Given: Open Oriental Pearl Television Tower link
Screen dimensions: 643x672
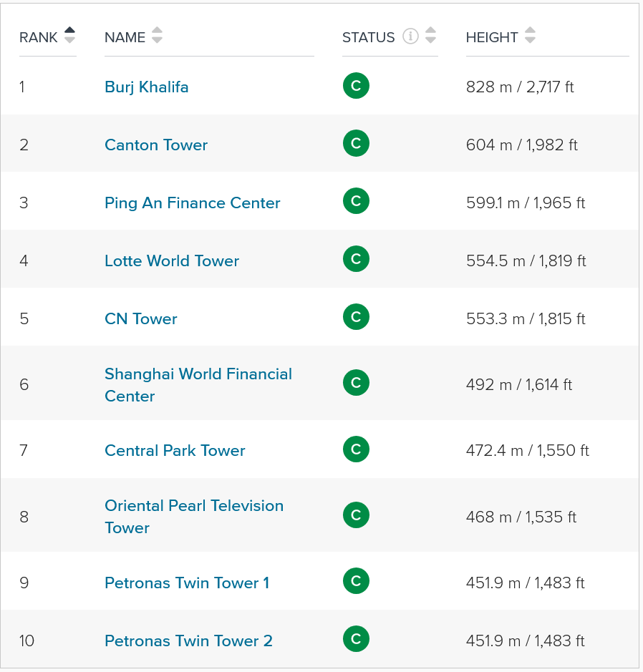Looking at the screenshot, I should click(194, 517).
